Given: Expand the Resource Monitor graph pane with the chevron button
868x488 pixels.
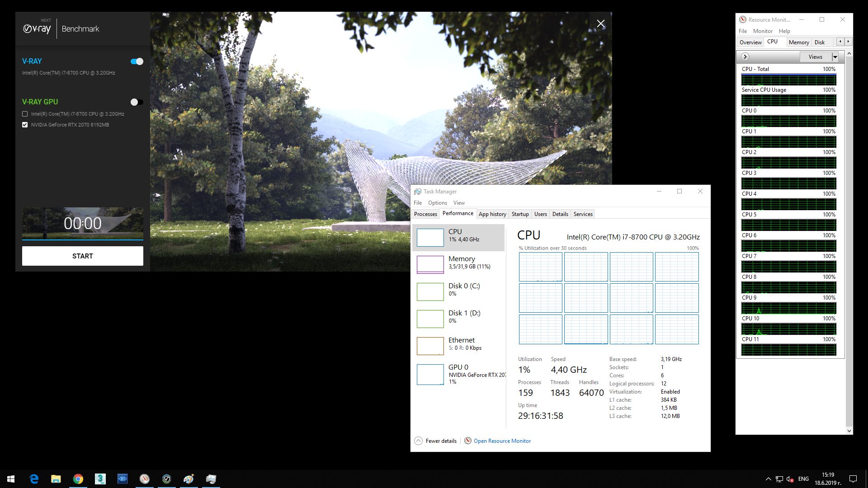Looking at the screenshot, I should 745,57.
